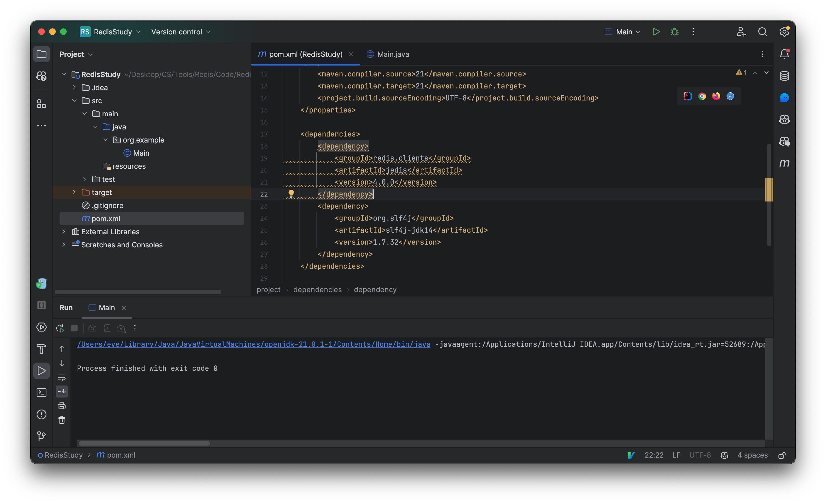Open the Terminal tool window
This screenshot has height=504, width=826.
tap(41, 392)
